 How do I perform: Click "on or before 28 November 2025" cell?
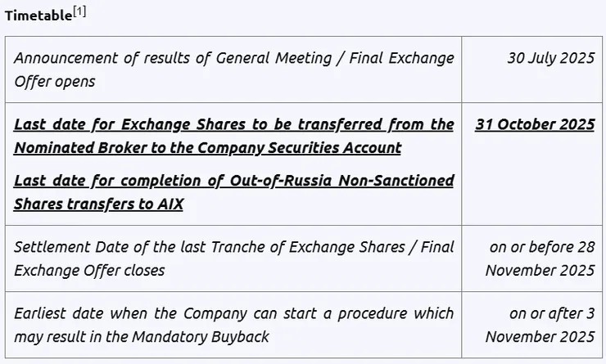coord(540,258)
